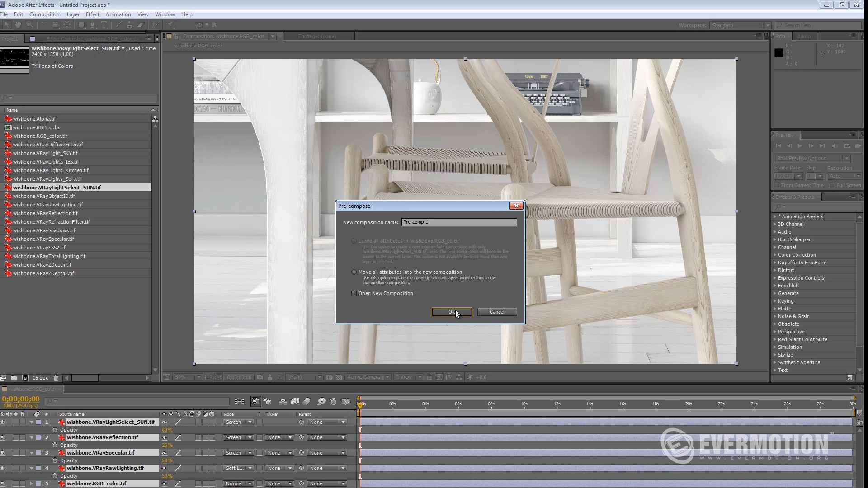Viewport: 868px width, 488px height.
Task: Enable frame blending for the composition
Action: 295,401
